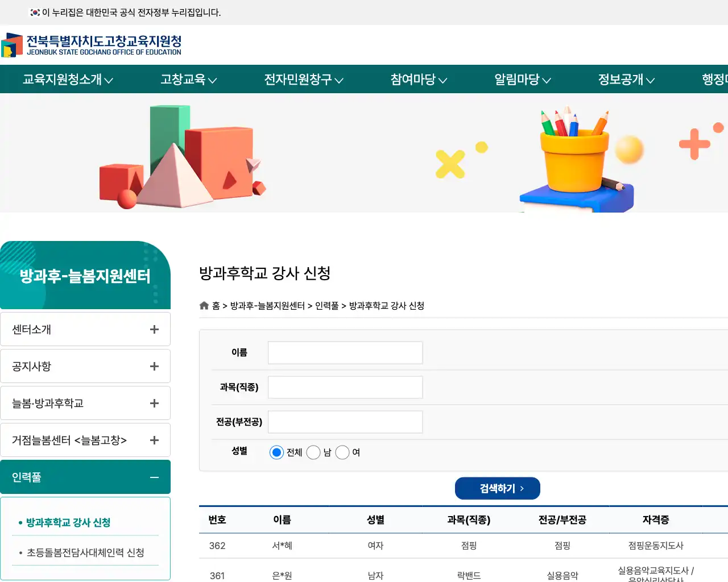
Task: Select the 전체 radio button
Action: [276, 452]
